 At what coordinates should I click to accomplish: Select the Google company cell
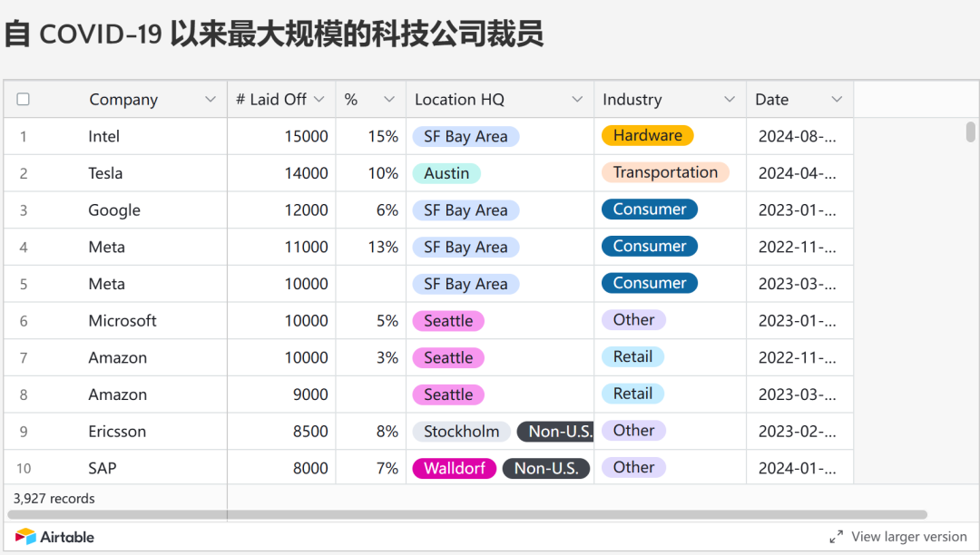[x=114, y=210]
